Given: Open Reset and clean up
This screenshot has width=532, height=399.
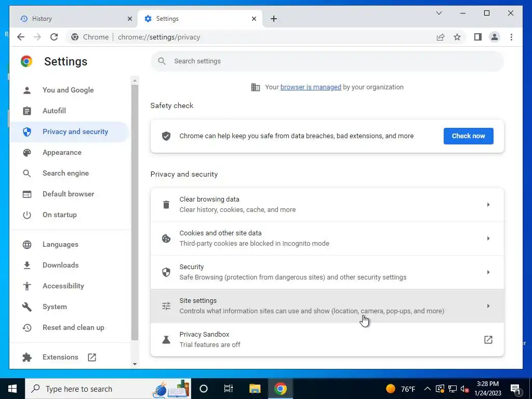Looking at the screenshot, I should [69, 327].
